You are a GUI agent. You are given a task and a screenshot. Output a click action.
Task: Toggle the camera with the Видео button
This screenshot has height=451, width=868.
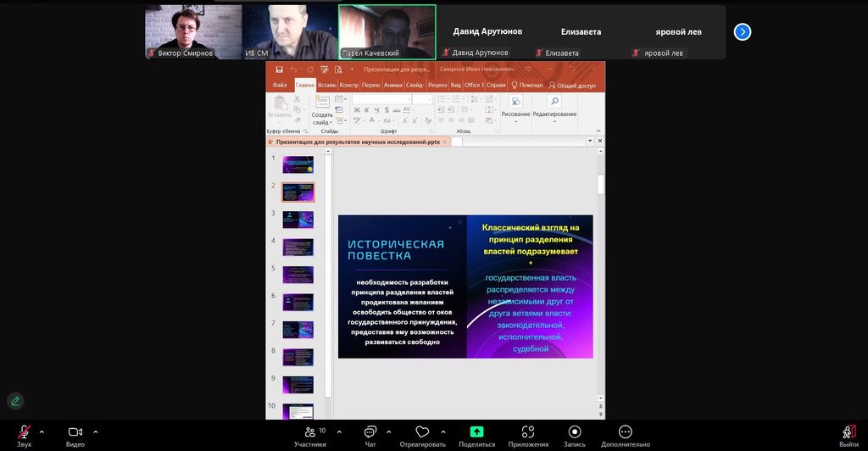(x=75, y=432)
